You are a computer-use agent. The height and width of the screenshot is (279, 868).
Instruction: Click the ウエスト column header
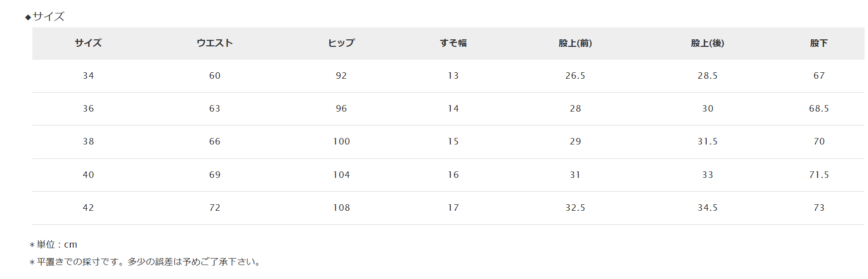pyautogui.click(x=215, y=43)
